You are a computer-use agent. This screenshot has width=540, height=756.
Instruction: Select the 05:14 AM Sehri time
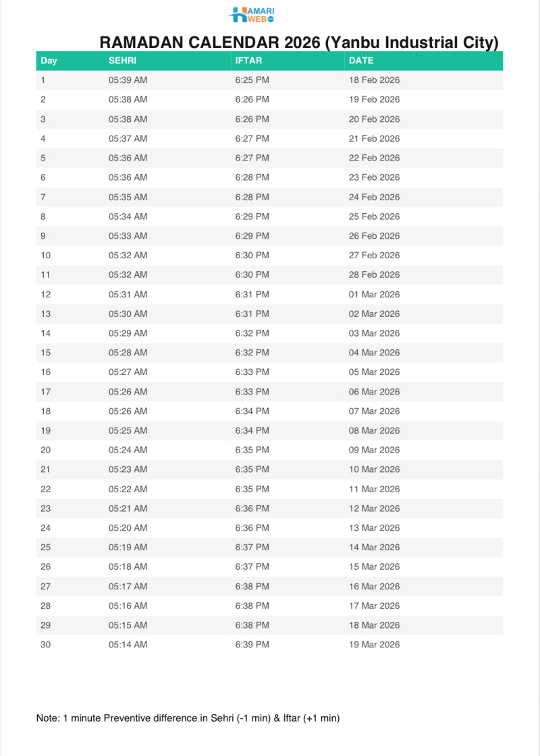point(128,645)
